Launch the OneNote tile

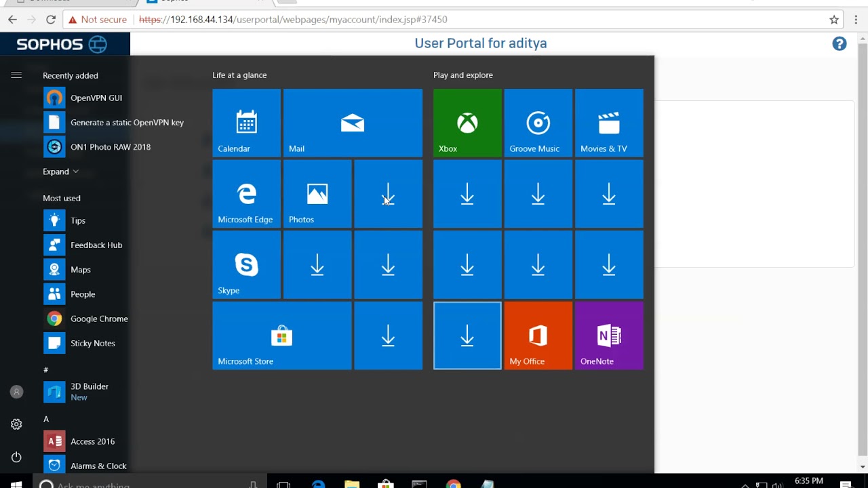tap(609, 335)
